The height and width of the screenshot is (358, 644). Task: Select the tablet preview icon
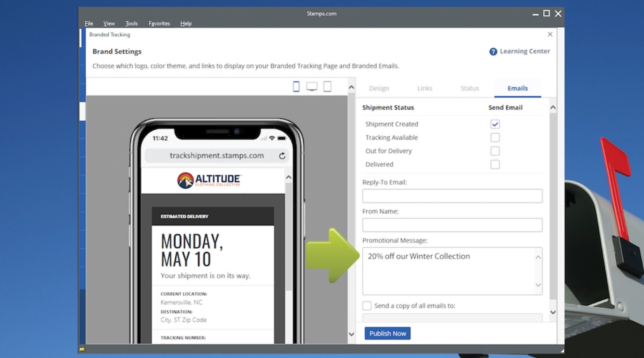point(327,87)
